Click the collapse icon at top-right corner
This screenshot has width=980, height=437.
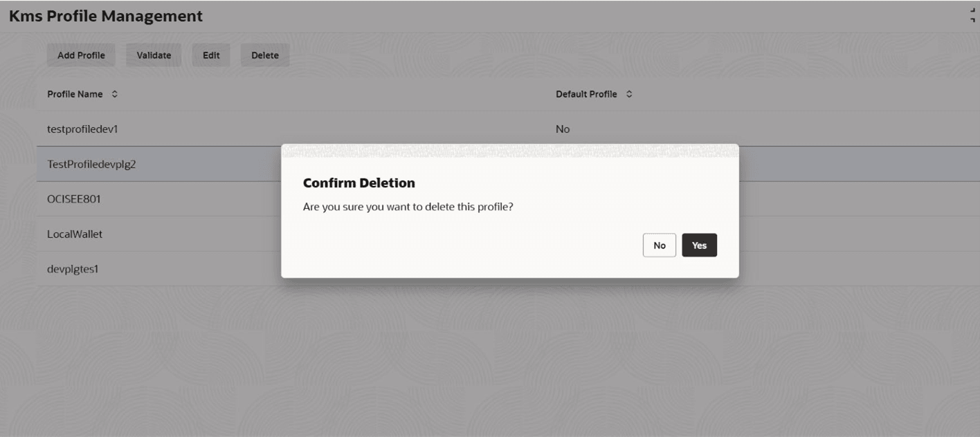tap(973, 15)
